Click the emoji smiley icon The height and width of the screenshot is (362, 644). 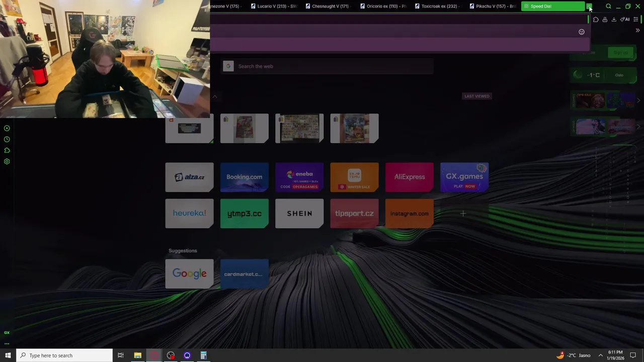[x=582, y=32]
